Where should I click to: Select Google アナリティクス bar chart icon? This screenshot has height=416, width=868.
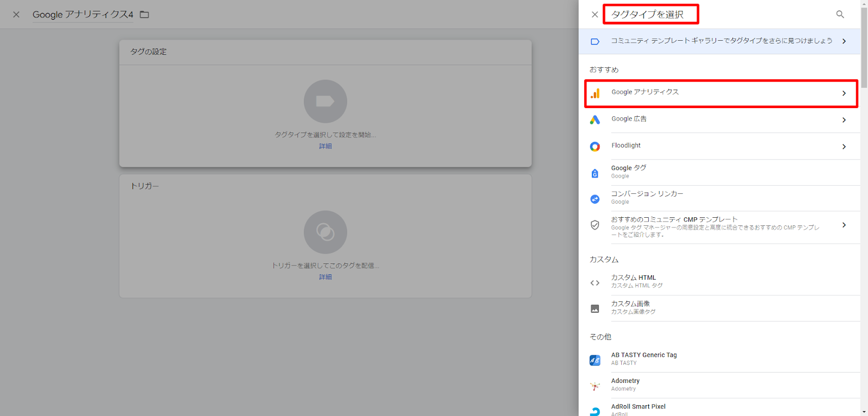(595, 93)
